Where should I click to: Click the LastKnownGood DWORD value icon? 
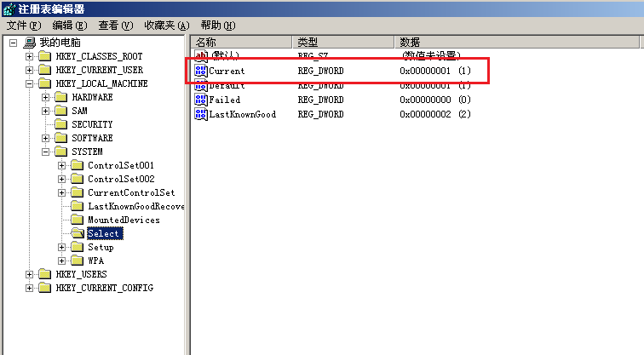(x=201, y=114)
